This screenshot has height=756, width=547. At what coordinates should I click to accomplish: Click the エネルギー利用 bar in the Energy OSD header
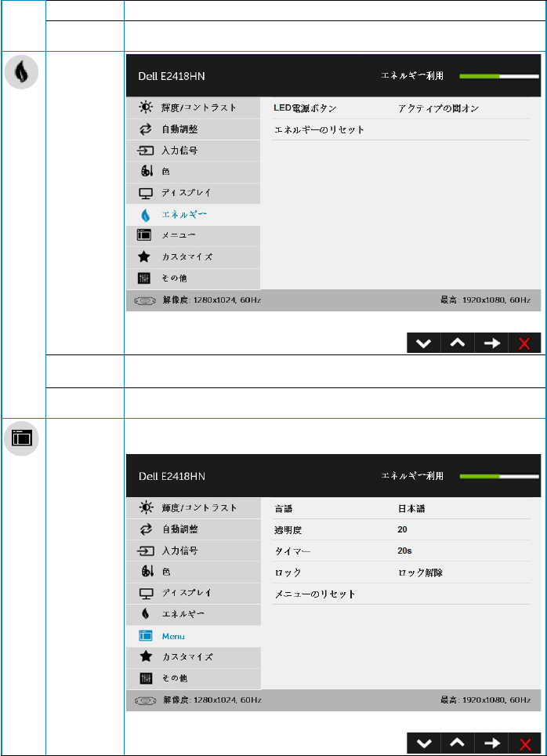point(499,76)
